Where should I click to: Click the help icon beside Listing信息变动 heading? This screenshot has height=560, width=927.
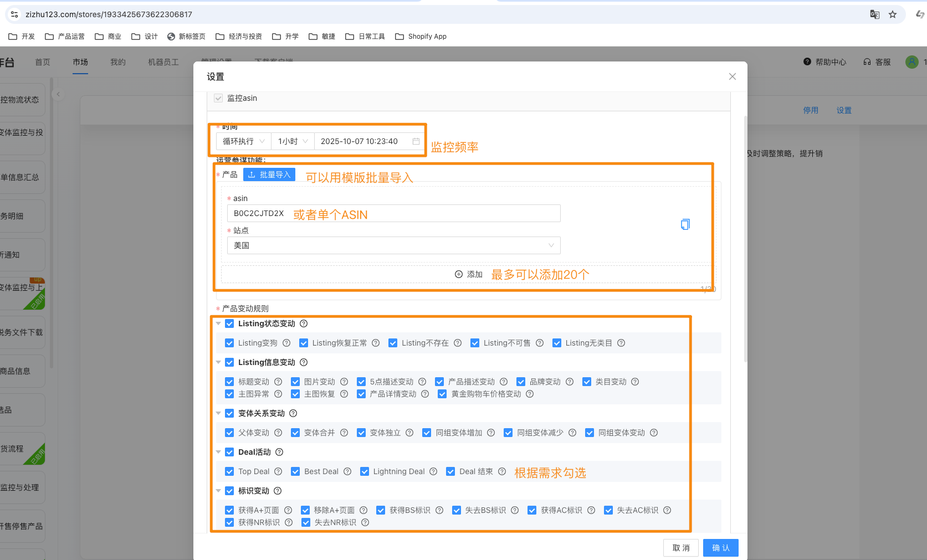(x=304, y=362)
